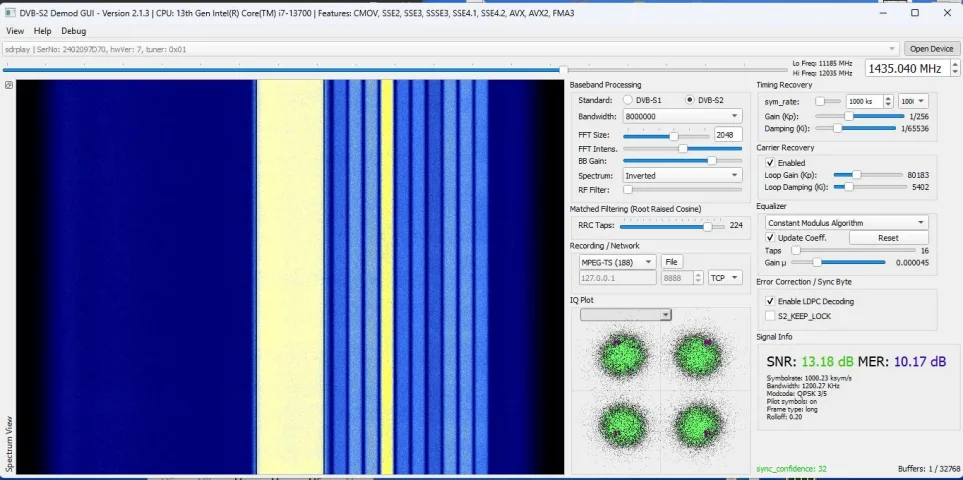Open the Bandwidth 8000000 dropdown
The image size is (963, 480).
coord(682,116)
